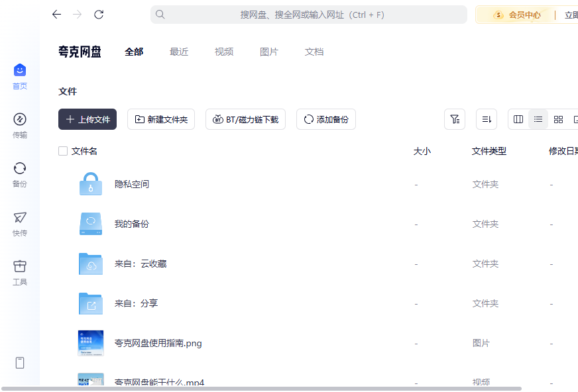
Task: Click the 添加备份 button
Action: [x=326, y=119]
